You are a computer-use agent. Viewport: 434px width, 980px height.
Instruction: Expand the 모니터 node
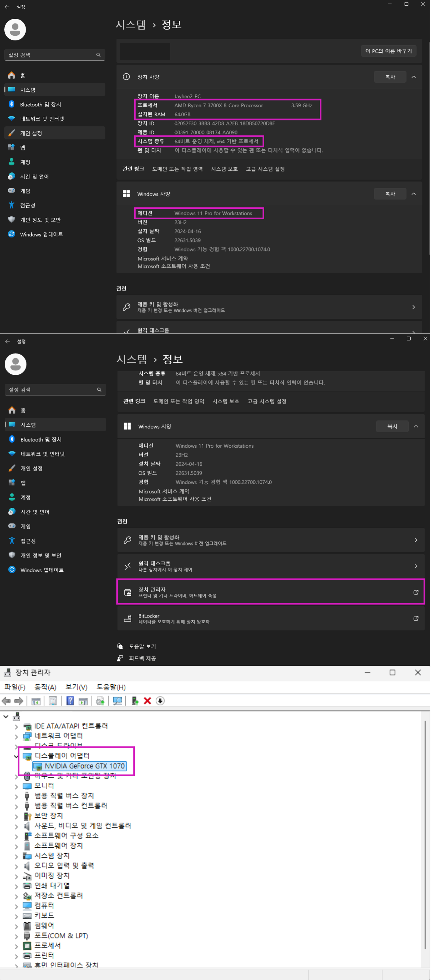click(x=16, y=786)
